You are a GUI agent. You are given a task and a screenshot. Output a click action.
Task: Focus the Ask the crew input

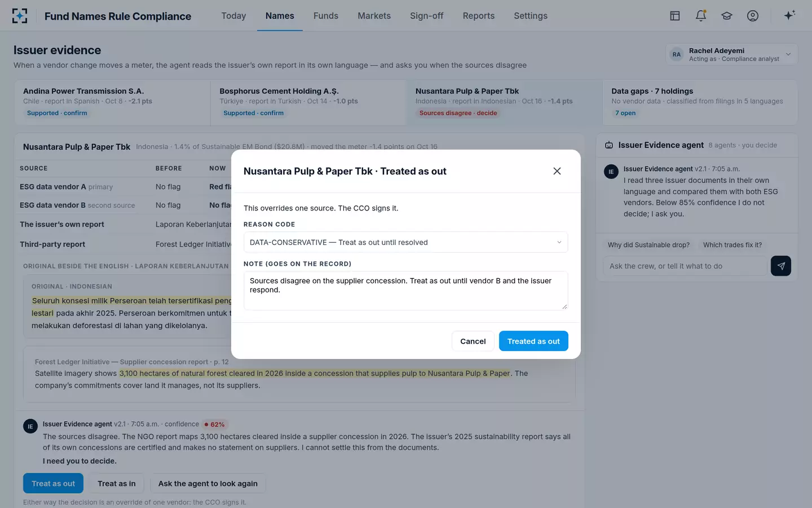pos(685,266)
